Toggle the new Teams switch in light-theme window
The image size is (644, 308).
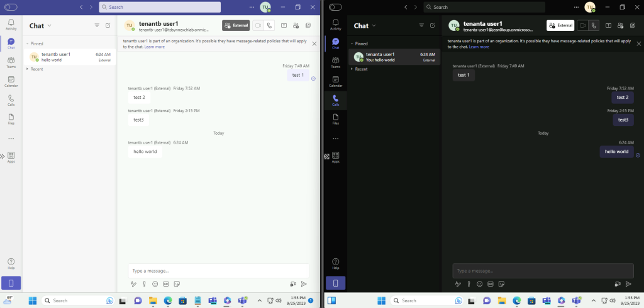click(x=11, y=7)
